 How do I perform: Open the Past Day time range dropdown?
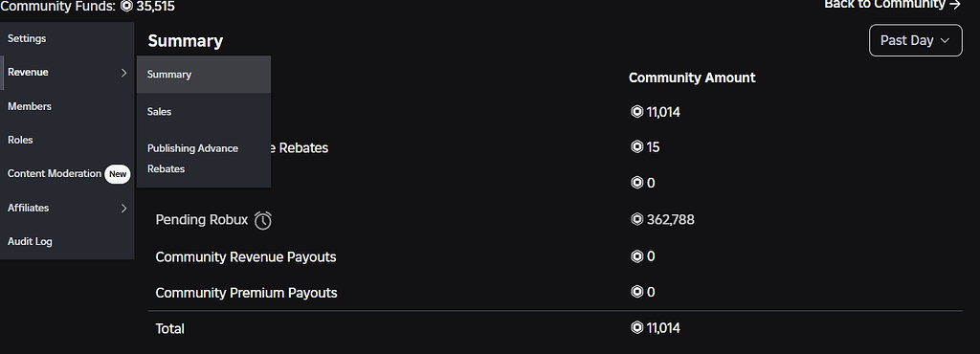pos(916,40)
